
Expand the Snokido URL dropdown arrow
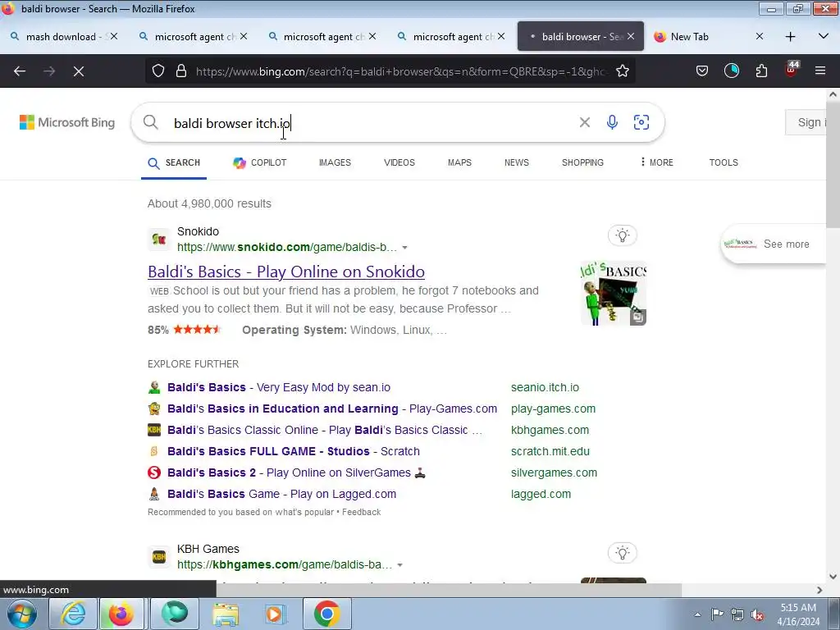[405, 248]
